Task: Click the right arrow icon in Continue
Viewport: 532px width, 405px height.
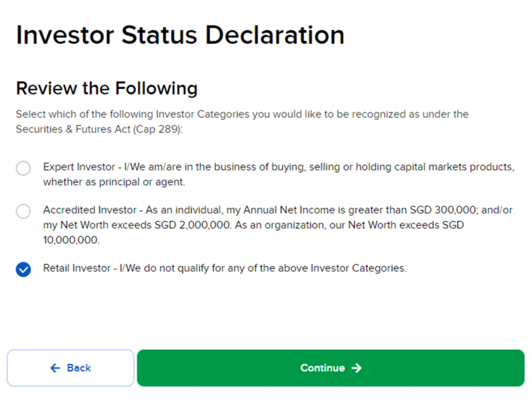Action: point(357,368)
